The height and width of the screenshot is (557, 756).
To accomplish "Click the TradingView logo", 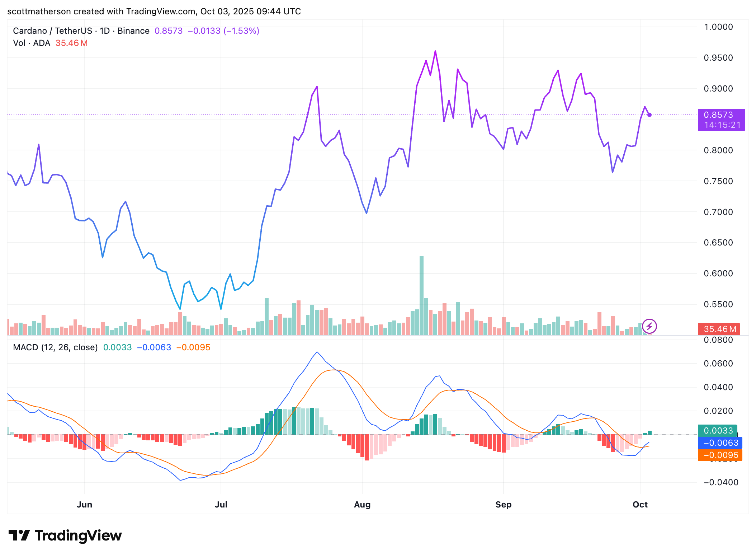I will tap(65, 535).
